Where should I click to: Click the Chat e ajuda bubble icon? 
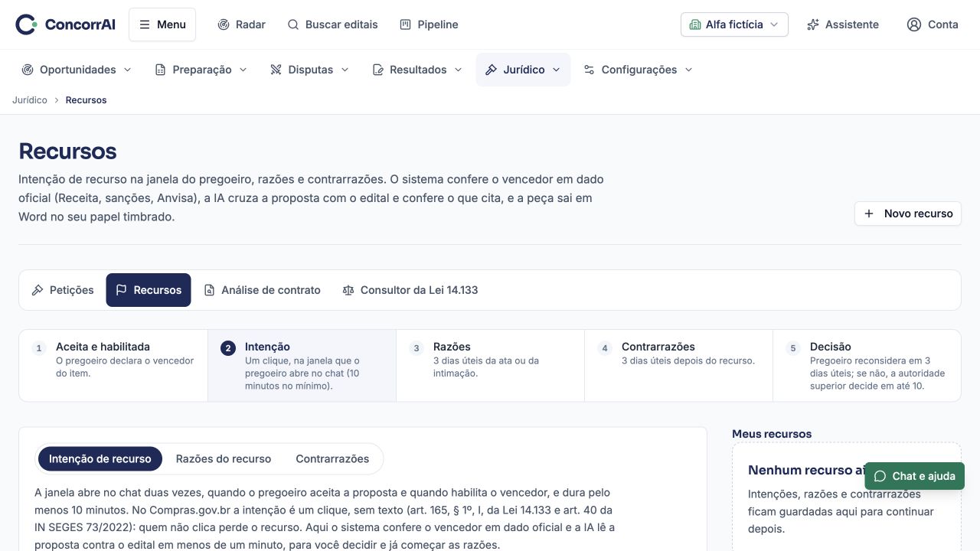point(880,476)
